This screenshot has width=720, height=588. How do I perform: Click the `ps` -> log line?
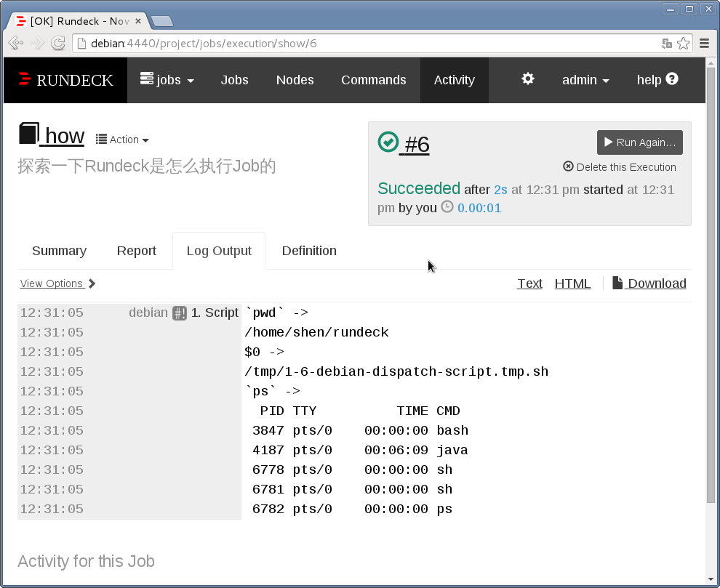click(272, 391)
